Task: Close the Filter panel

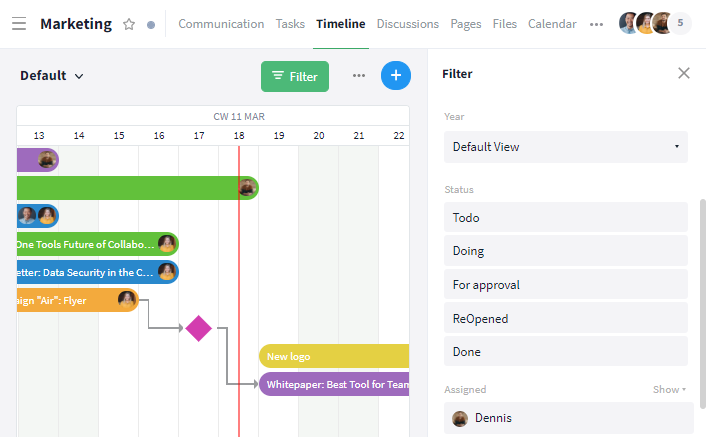Action: [684, 73]
